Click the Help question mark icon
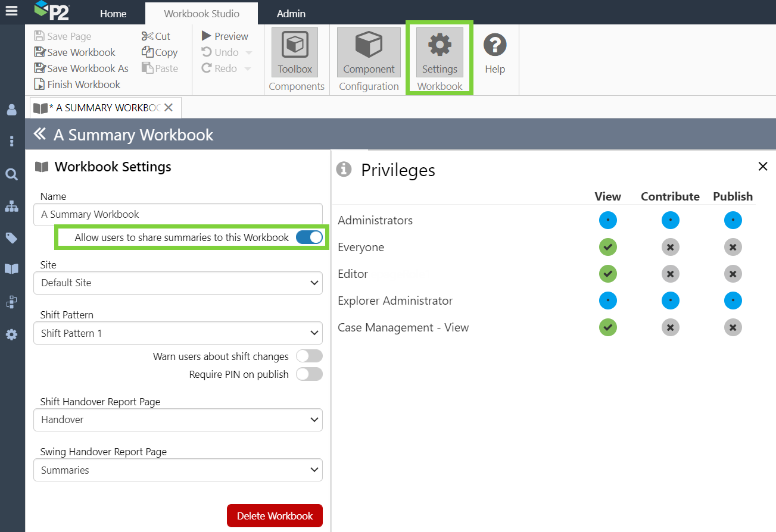Image resolution: width=776 pixels, height=532 pixels. tap(494, 52)
